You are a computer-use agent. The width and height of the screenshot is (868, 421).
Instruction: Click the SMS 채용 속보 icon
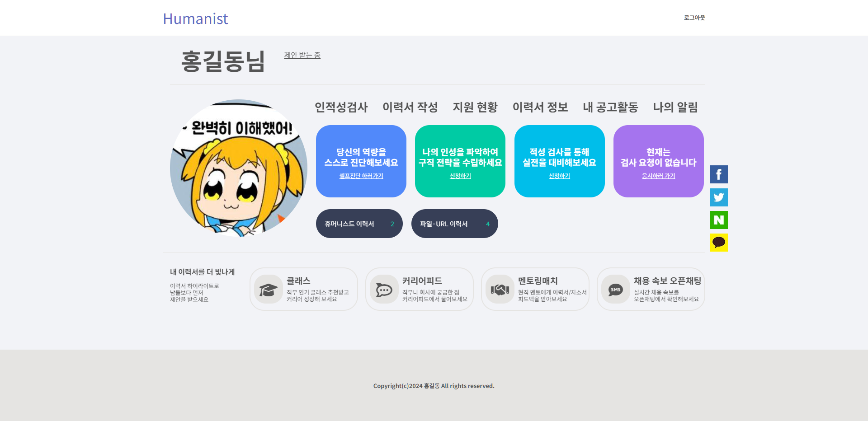(x=616, y=289)
